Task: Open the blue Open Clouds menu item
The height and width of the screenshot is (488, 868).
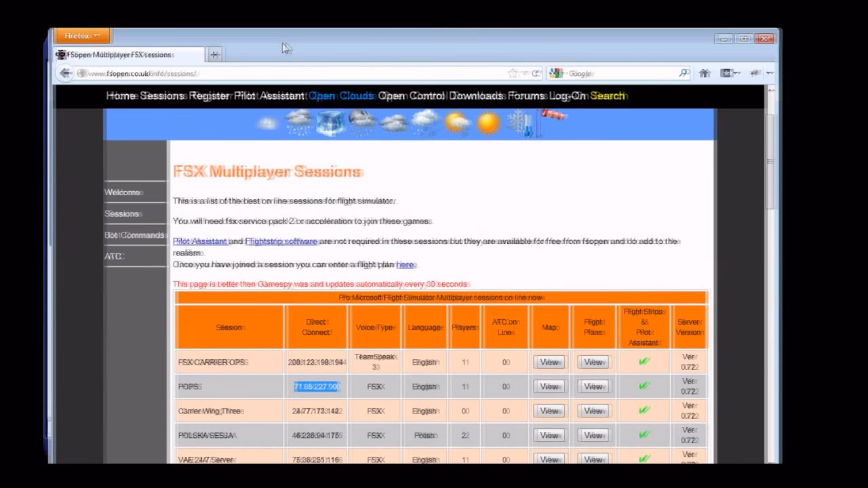Action: pyautogui.click(x=341, y=96)
